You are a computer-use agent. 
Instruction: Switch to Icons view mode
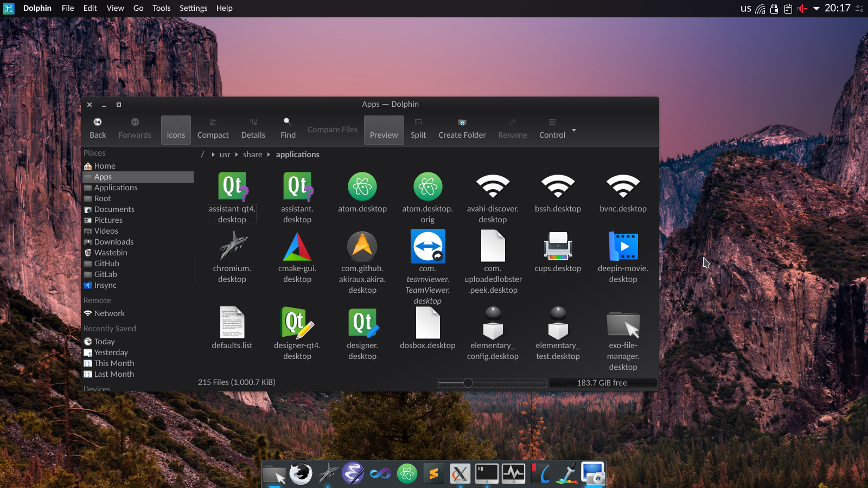click(x=176, y=130)
